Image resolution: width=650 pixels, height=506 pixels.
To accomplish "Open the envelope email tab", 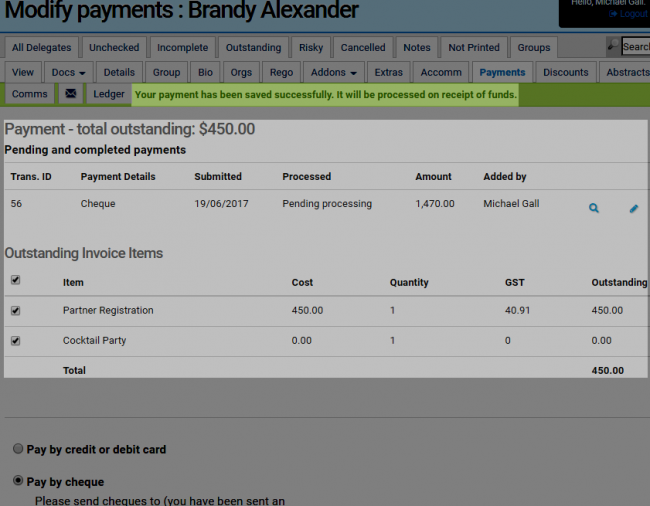I will (x=70, y=94).
